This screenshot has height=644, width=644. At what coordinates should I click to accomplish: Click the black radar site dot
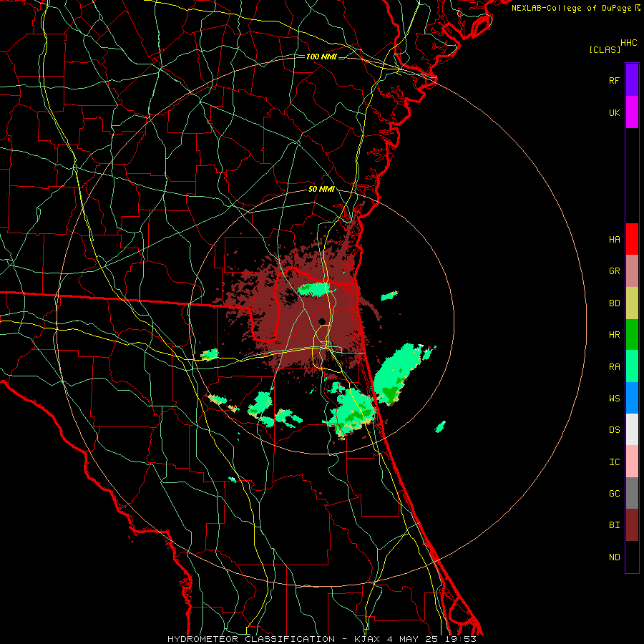[321, 321]
